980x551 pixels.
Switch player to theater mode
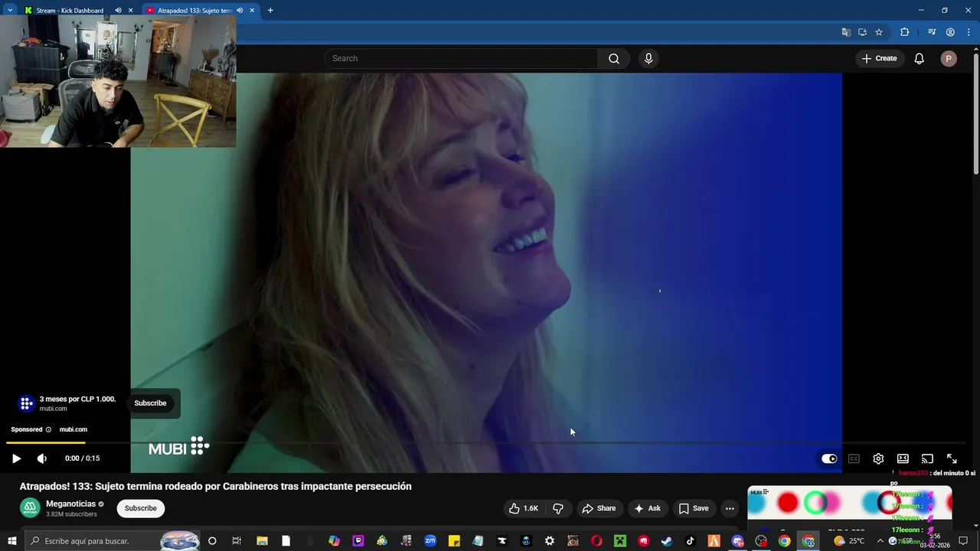click(903, 458)
